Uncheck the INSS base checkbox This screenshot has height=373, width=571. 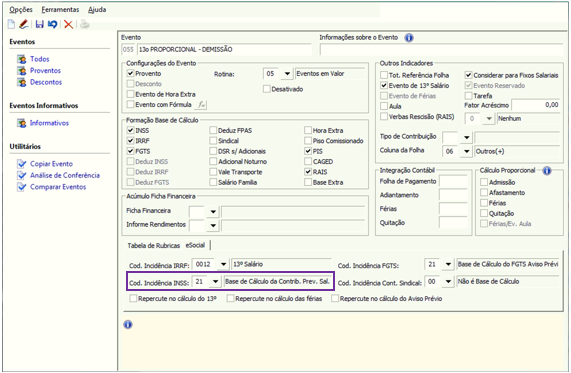click(x=130, y=130)
